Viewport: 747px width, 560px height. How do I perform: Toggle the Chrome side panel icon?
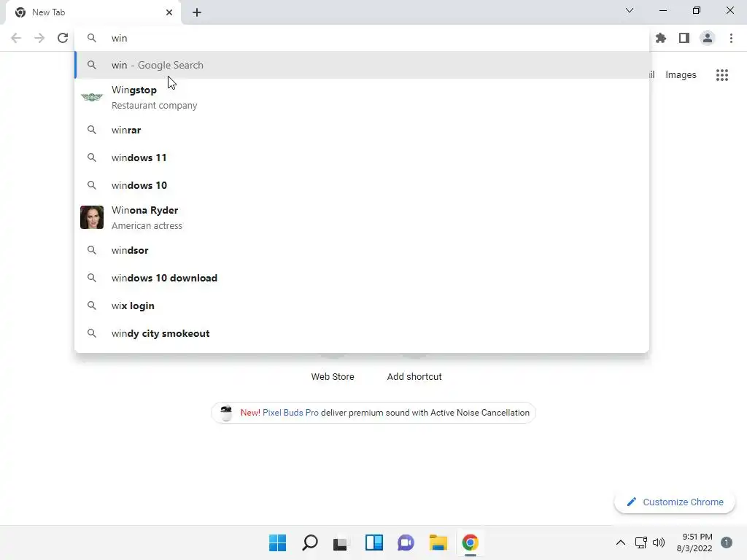[x=684, y=38]
